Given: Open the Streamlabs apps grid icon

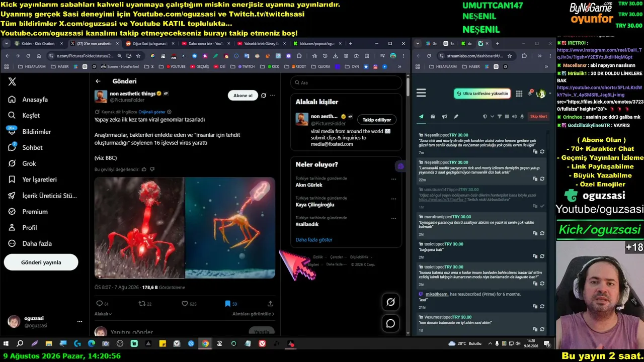Looking at the screenshot, I should point(519,94).
